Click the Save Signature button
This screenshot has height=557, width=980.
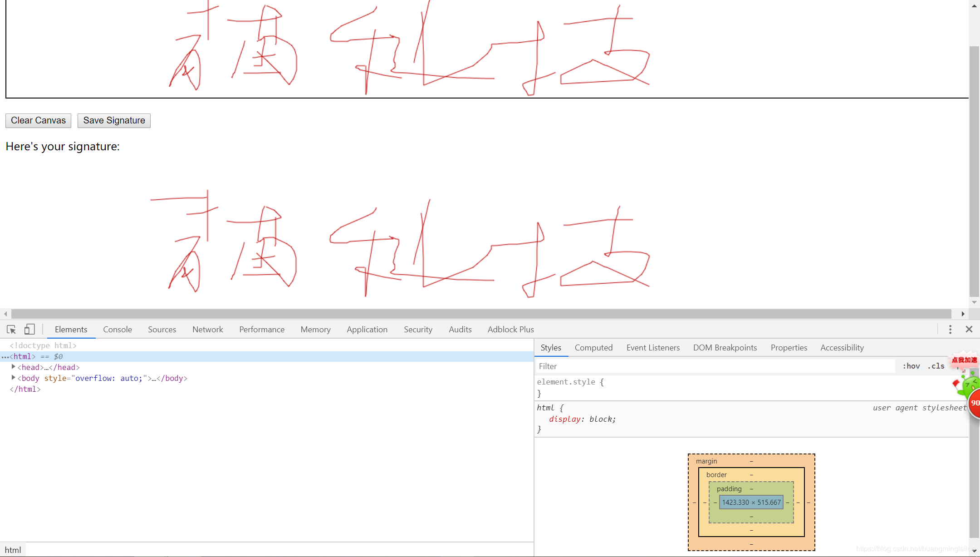click(x=114, y=120)
